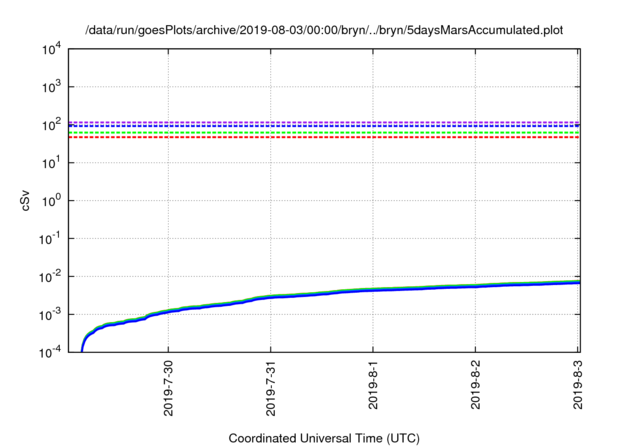Image resolution: width=640 pixels, height=448 pixels.
Task: Click the 2019-7-30 date label
Action: 168,388
